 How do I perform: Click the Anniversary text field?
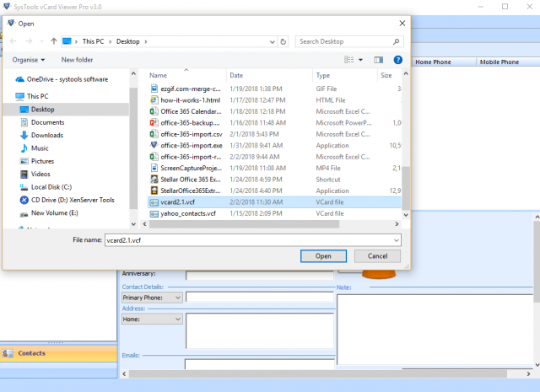coord(260,275)
